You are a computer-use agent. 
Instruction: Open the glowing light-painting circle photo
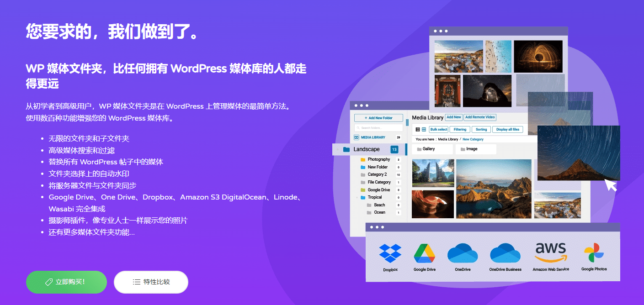click(x=538, y=57)
